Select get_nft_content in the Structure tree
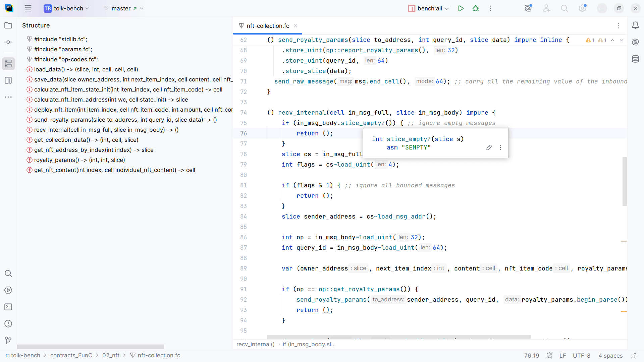 [111, 170]
